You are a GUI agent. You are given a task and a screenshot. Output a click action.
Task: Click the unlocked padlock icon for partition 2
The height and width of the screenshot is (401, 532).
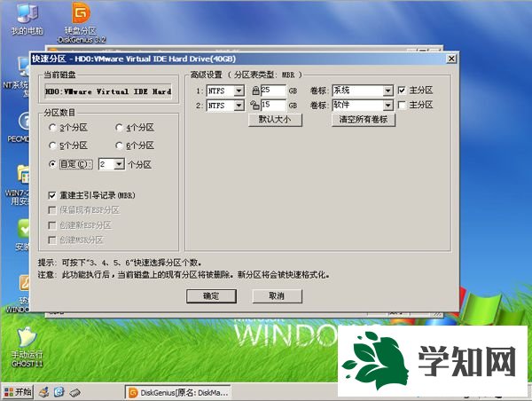[x=254, y=105]
